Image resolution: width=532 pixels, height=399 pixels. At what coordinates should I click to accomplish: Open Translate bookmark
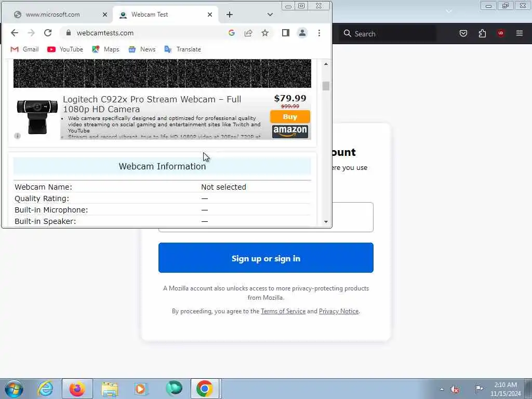[182, 49]
